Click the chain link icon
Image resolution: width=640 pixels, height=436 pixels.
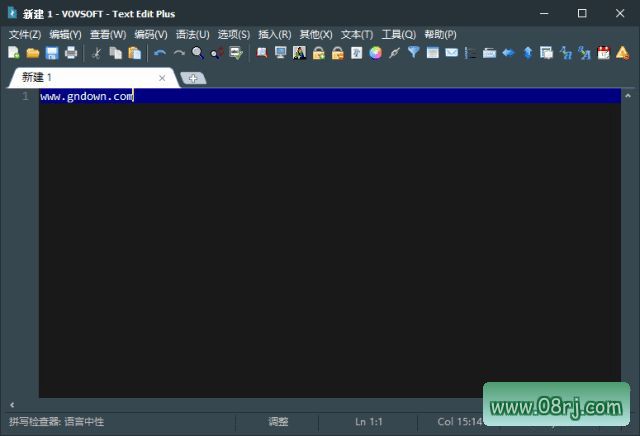pos(395,53)
